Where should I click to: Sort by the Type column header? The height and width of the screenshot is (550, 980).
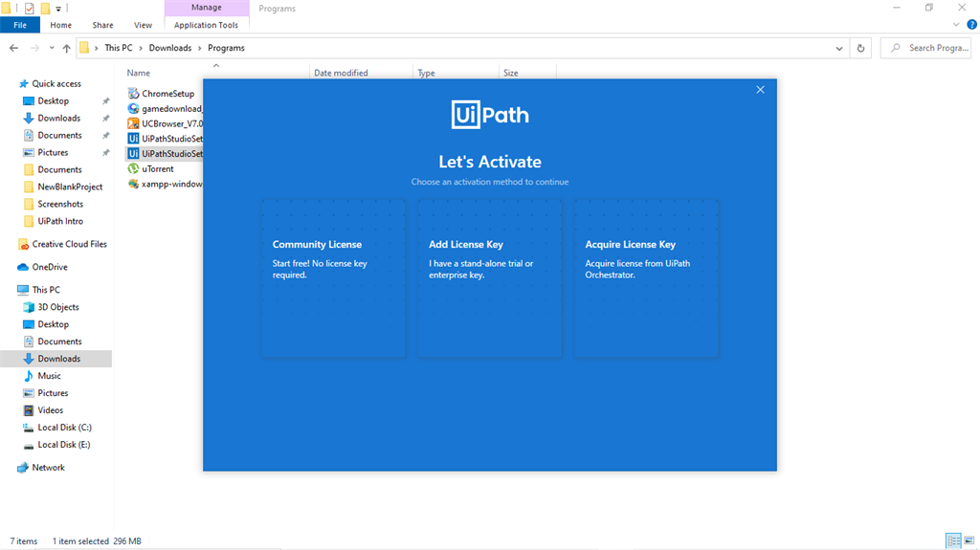coord(426,73)
